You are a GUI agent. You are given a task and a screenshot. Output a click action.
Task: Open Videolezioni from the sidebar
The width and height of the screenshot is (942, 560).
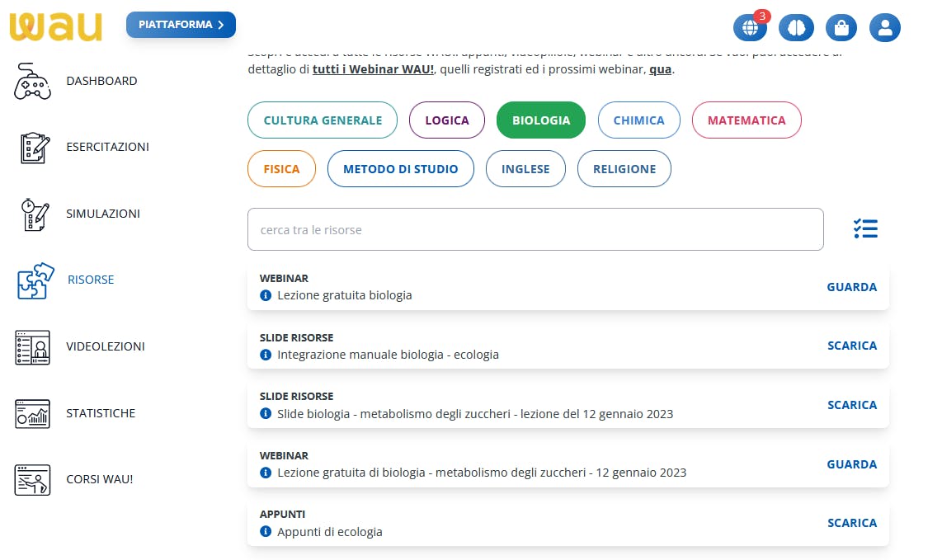[105, 346]
